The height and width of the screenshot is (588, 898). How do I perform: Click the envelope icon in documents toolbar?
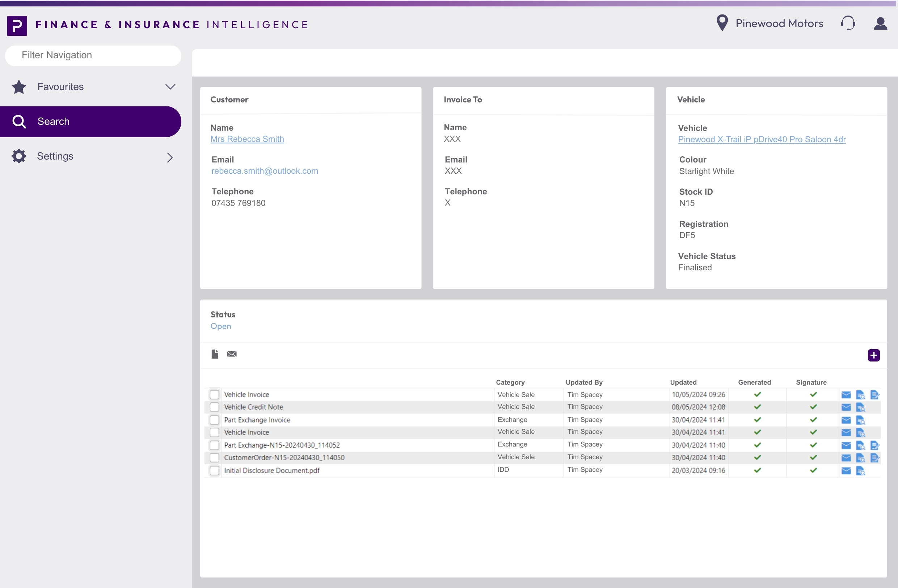click(x=231, y=354)
